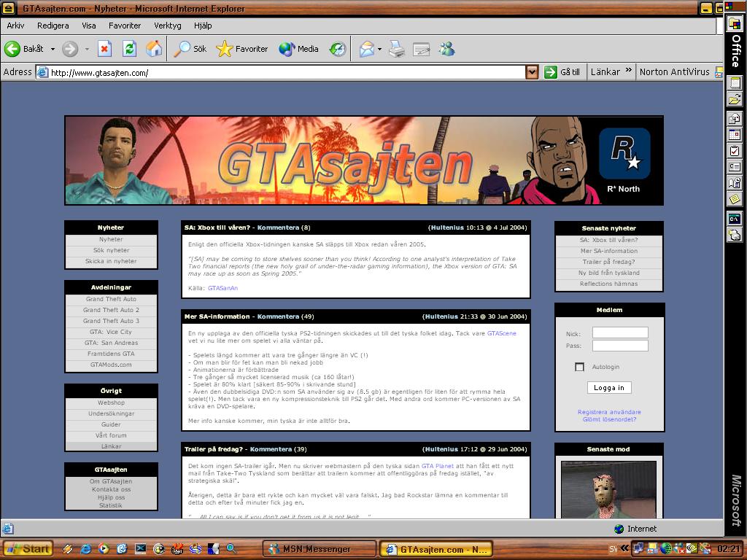Click the Senaste mod thumbnail image
The height and width of the screenshot is (560, 747).
(x=608, y=489)
